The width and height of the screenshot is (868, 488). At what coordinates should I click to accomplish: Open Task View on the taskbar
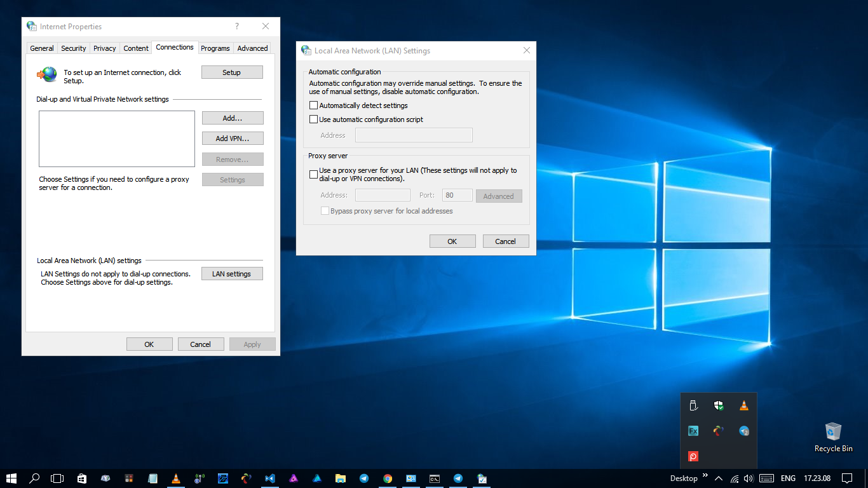[57, 478]
